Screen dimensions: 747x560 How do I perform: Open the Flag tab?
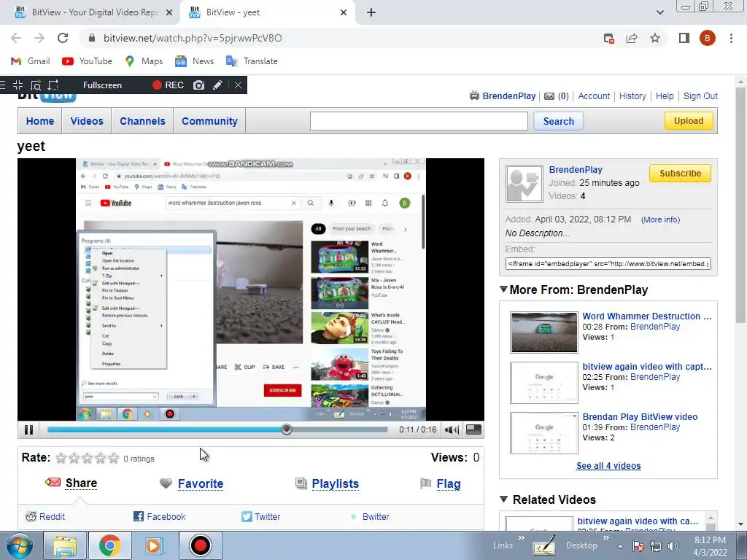coord(449,484)
